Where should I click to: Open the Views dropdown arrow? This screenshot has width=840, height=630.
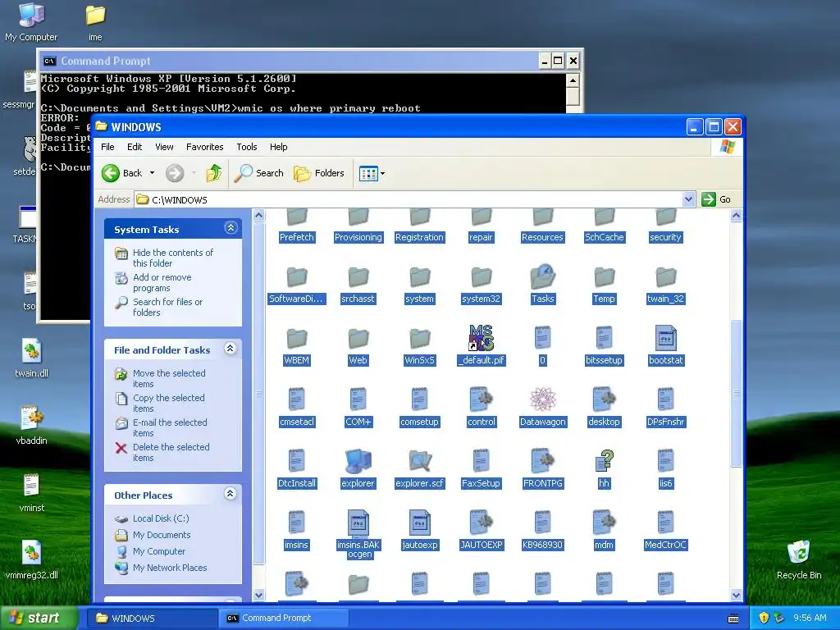click(382, 174)
